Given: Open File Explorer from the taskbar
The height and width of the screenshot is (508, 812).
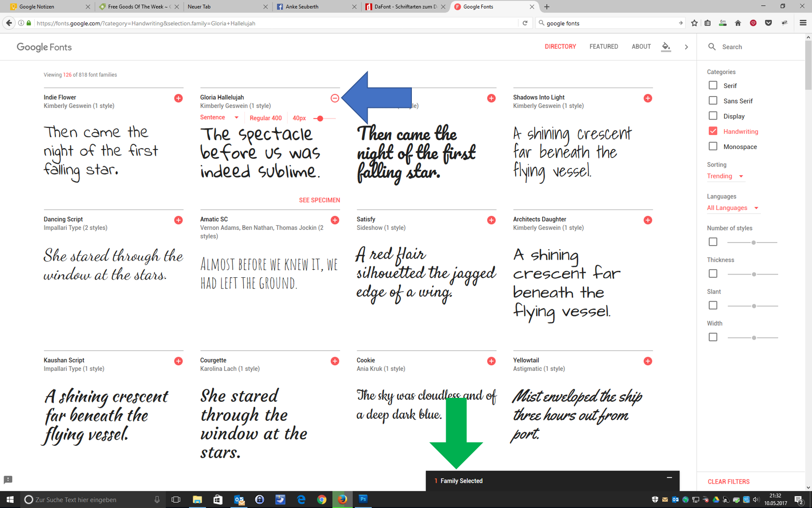Looking at the screenshot, I should click(197, 499).
